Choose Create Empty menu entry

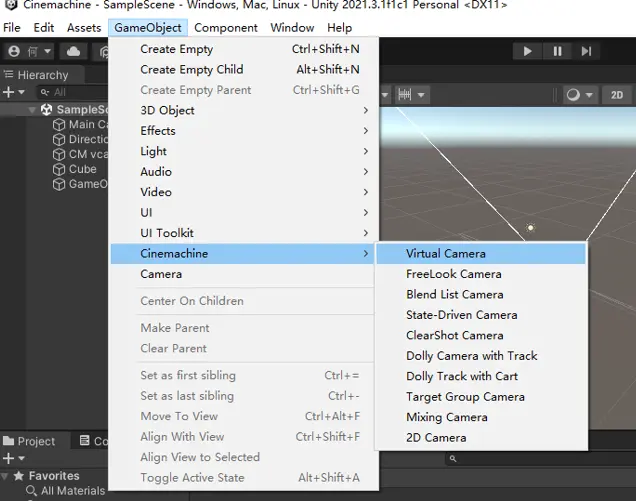[x=245, y=49]
